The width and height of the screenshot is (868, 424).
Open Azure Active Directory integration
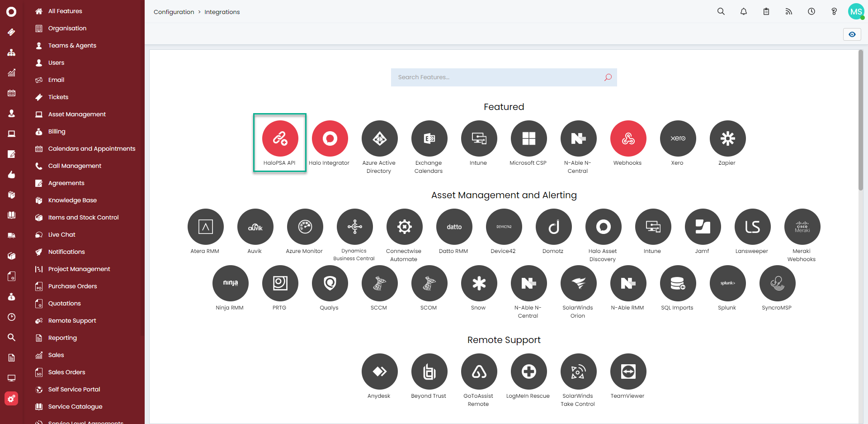pyautogui.click(x=379, y=138)
